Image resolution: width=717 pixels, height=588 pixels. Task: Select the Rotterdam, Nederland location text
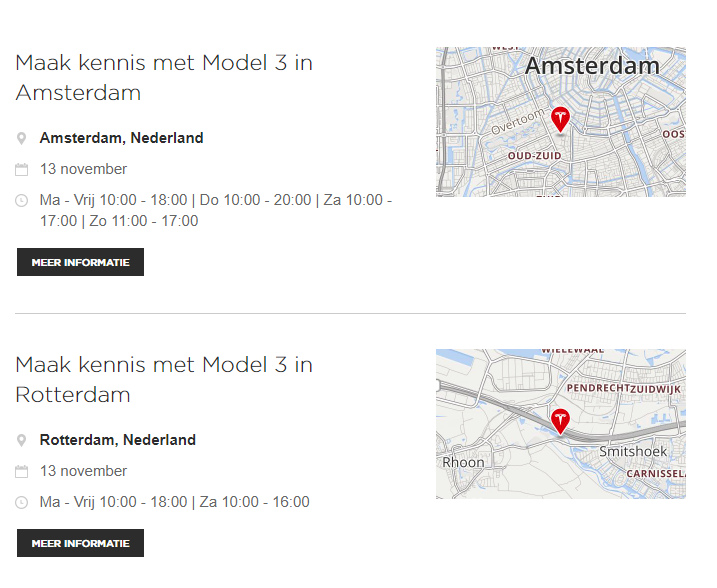[x=117, y=440]
